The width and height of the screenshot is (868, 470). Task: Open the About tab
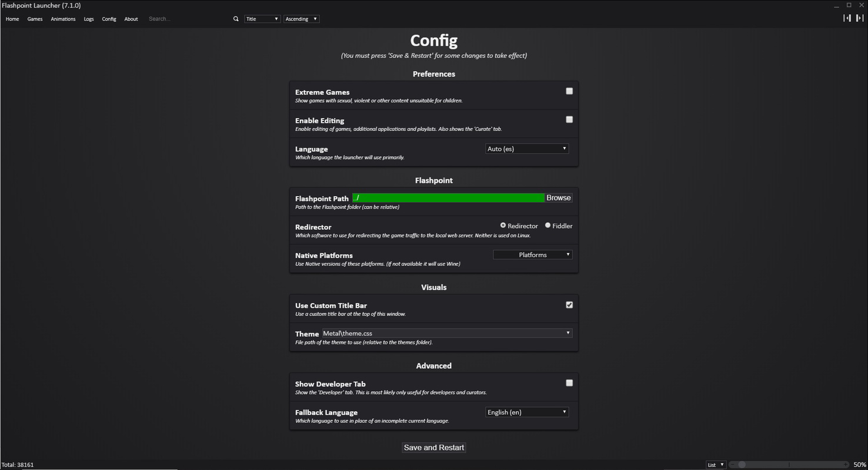coord(131,19)
